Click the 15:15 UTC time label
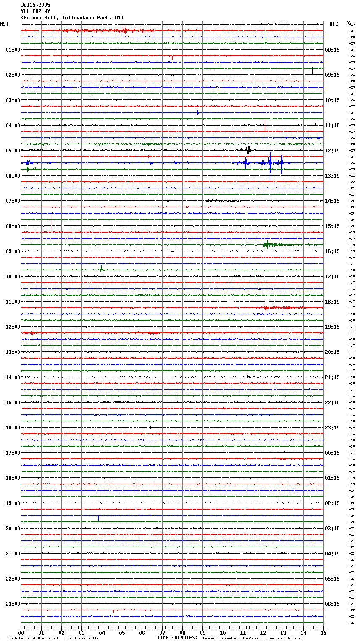Viewport: 357px width, 644px height. pyautogui.click(x=332, y=226)
